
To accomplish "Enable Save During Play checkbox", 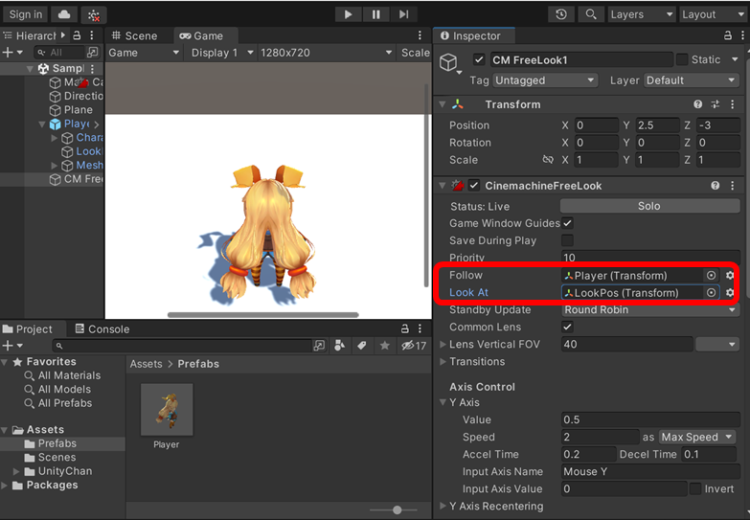I will [567, 240].
